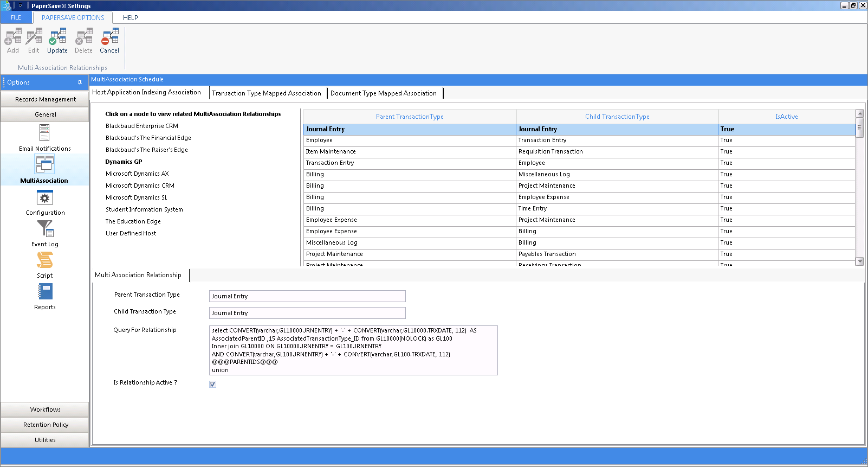The width and height of the screenshot is (868, 467).
Task: Sort by IsActive column header
Action: pyautogui.click(x=787, y=117)
